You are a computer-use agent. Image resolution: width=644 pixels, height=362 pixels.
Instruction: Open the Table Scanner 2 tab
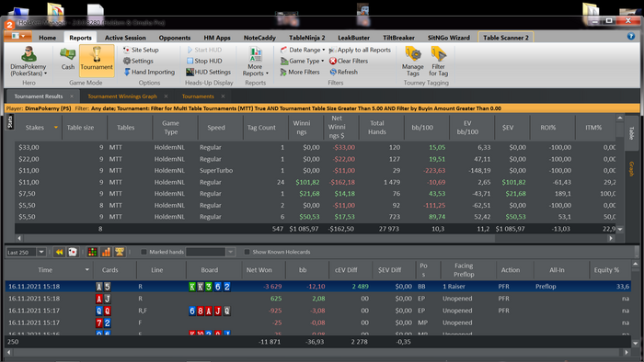point(506,38)
